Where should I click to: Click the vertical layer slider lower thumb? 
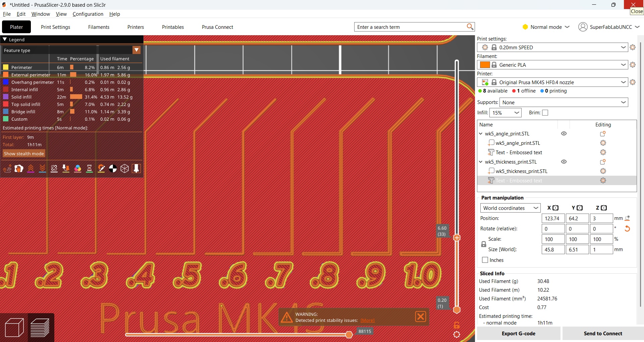click(x=457, y=310)
